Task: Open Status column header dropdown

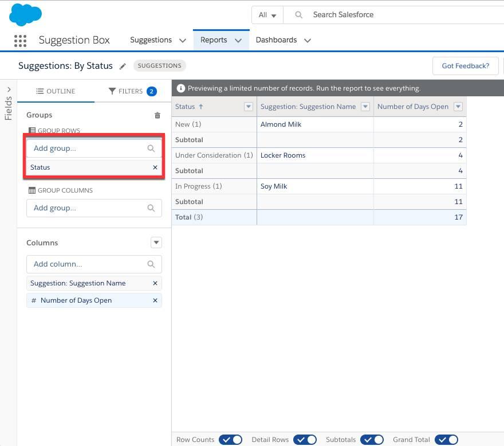Action: (249, 107)
